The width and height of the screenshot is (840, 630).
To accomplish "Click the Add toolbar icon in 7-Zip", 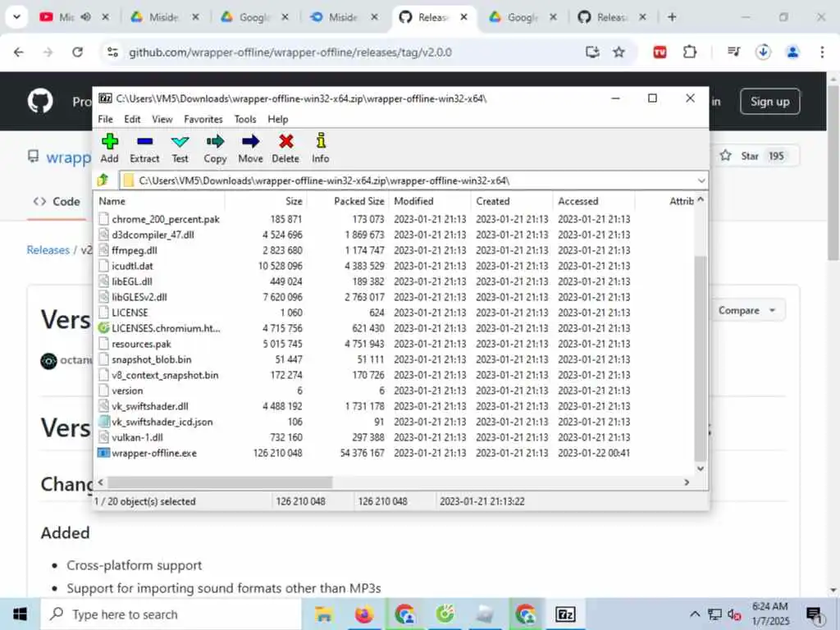I will [x=109, y=141].
